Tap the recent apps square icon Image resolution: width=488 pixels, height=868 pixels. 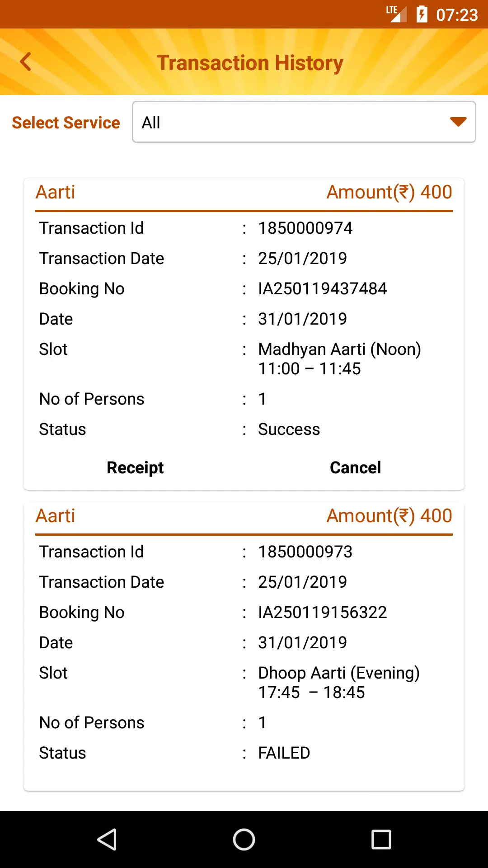(x=381, y=840)
